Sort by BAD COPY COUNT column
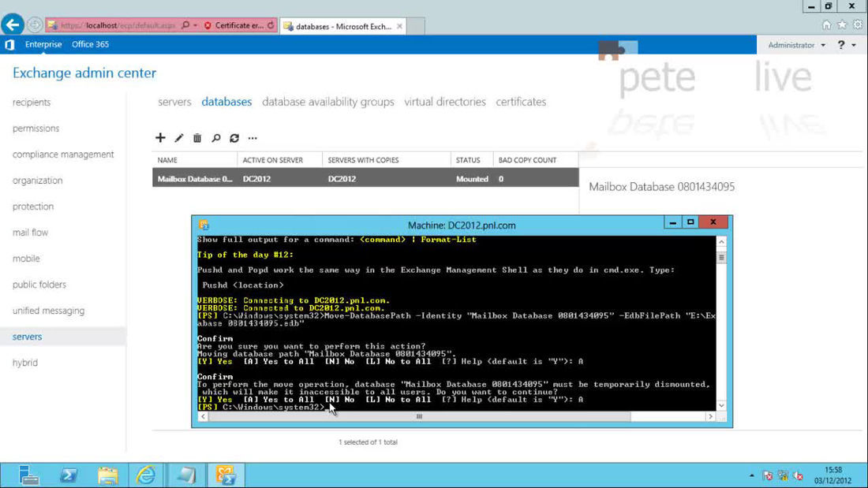Image resolution: width=868 pixels, height=488 pixels. [x=535, y=160]
